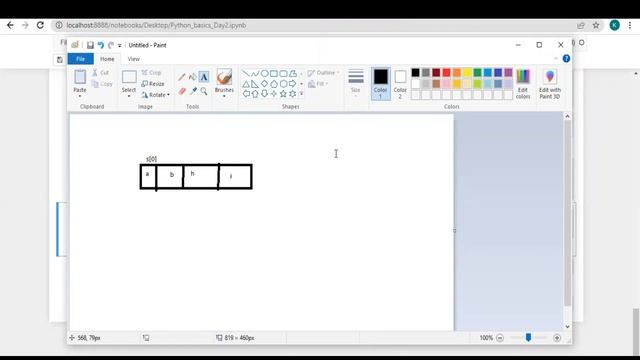Choose the Right arrow shape
Screen dimensions: 640x360
tap(293, 84)
